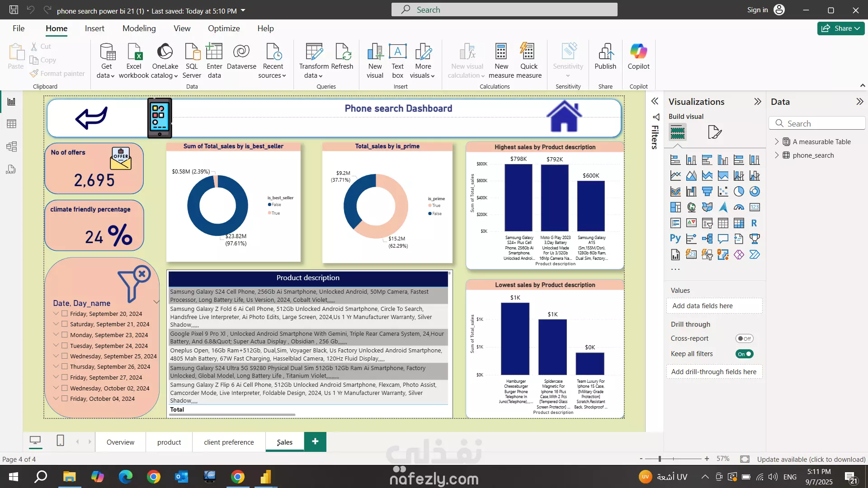Toggle Cross-report switch on
This screenshot has width=868, height=488.
[x=744, y=338]
